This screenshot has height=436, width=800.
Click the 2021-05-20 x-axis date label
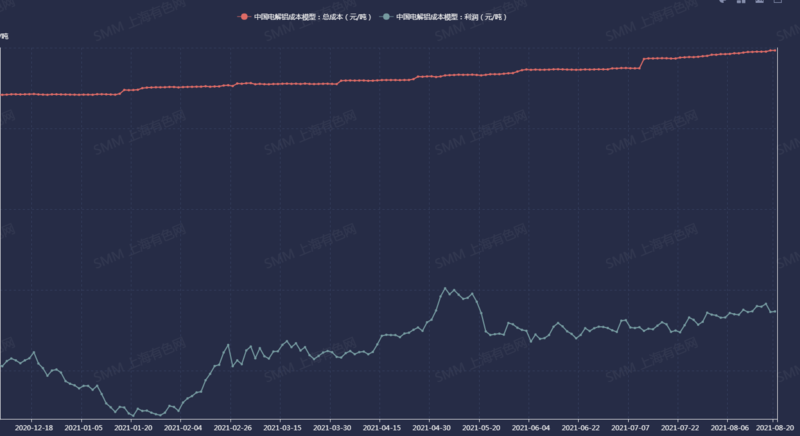click(481, 428)
